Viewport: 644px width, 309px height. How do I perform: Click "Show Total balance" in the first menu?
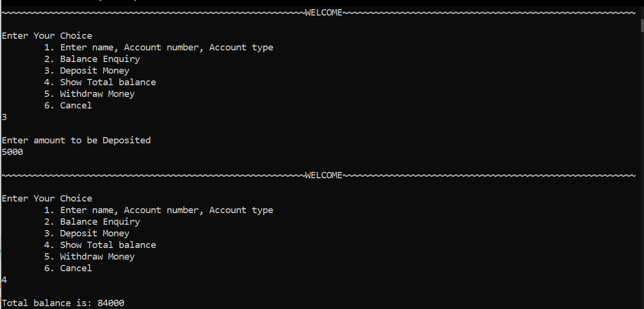[x=107, y=82]
